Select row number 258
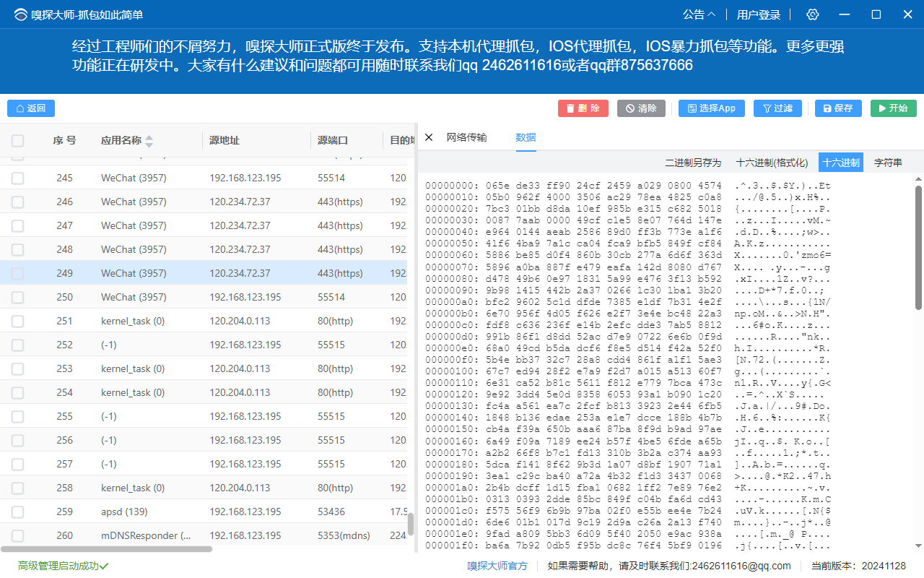The width and height of the screenshot is (924, 578). [64, 488]
